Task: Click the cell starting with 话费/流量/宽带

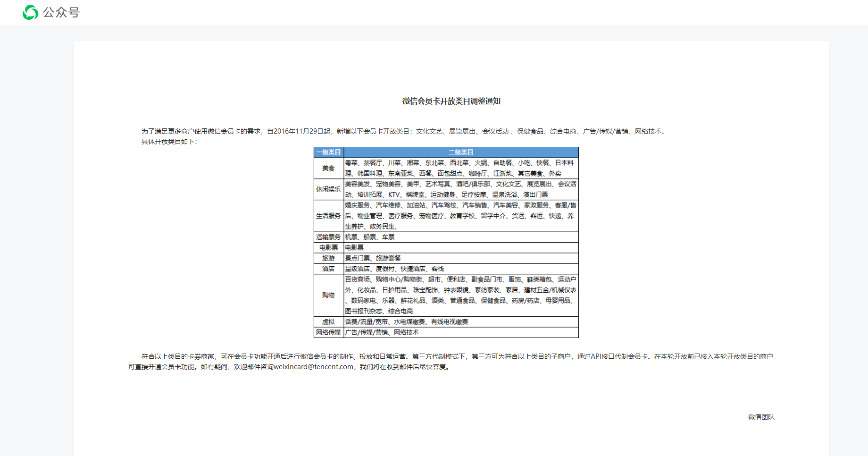Action: pyautogui.click(x=461, y=322)
